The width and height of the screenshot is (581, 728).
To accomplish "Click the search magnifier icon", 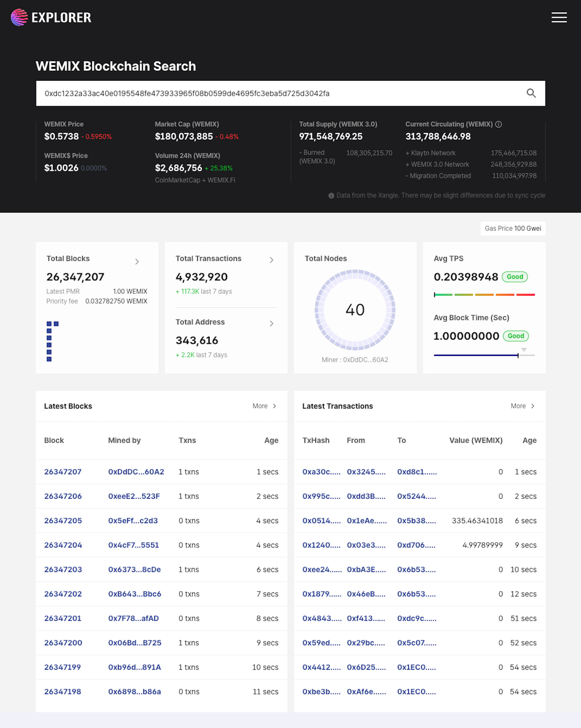I will (x=531, y=93).
